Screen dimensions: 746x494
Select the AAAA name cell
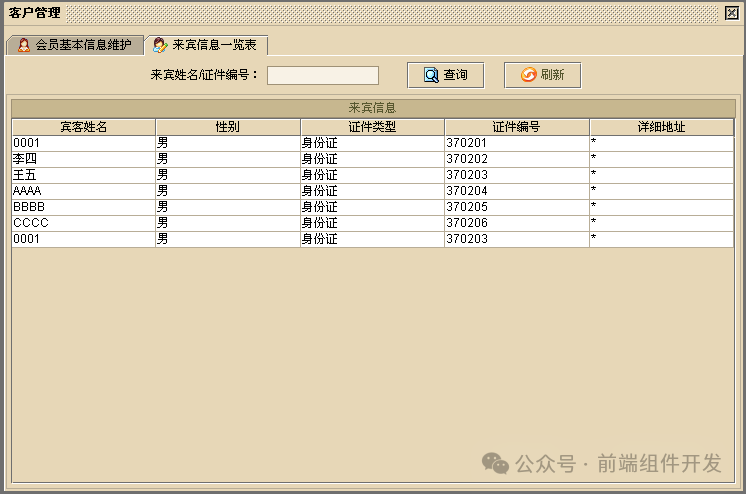84,191
